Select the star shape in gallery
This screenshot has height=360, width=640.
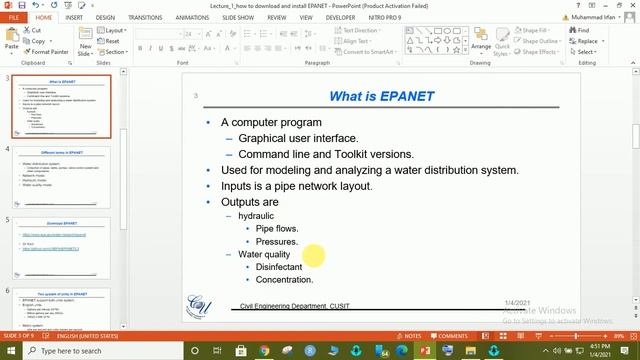coord(457,50)
